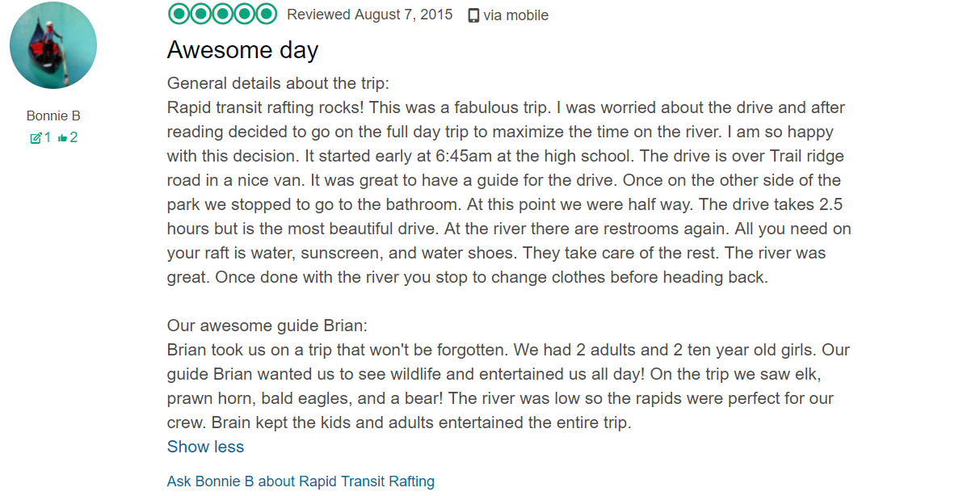Open the 'Awesome day' review title
Image resolution: width=980 pixels, height=496 pixels.
pos(242,50)
